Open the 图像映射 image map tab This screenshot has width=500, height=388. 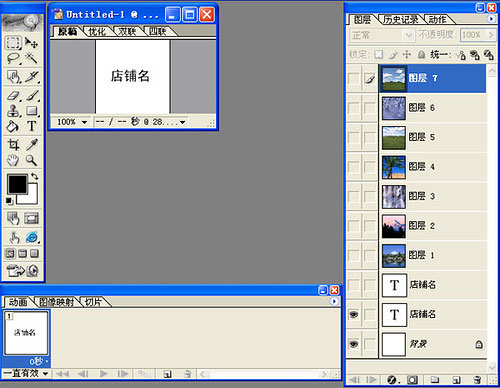tap(56, 302)
